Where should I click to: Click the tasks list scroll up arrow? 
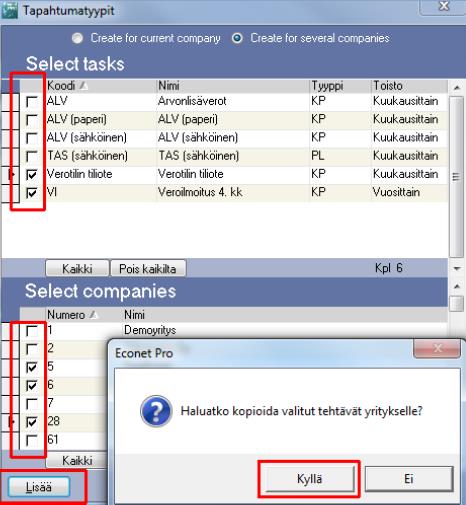[x=457, y=88]
